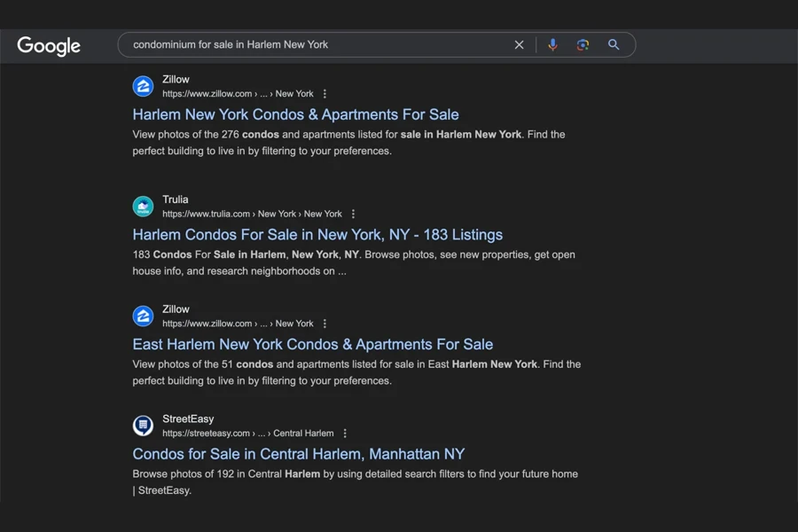The image size is (798, 532).
Task: Open Google Lens image search icon
Action: tap(583, 45)
